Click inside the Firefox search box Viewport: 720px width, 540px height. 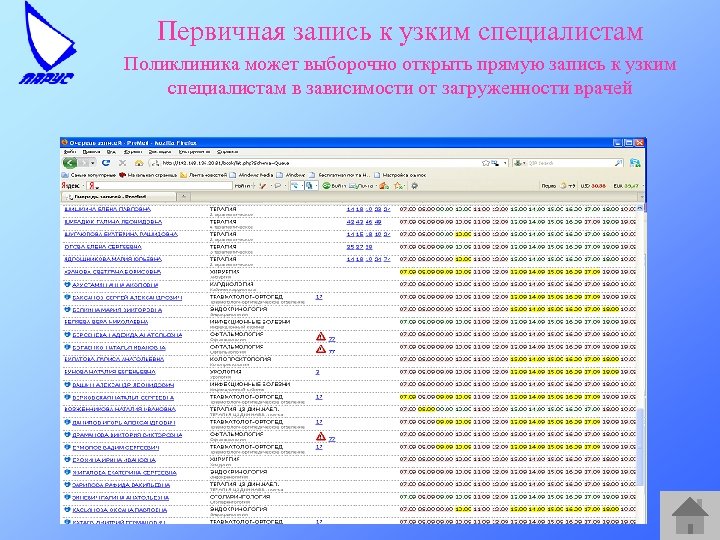point(570,163)
